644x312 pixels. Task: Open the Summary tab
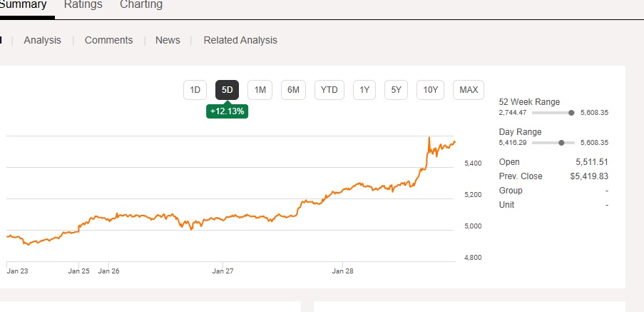pos(23,5)
